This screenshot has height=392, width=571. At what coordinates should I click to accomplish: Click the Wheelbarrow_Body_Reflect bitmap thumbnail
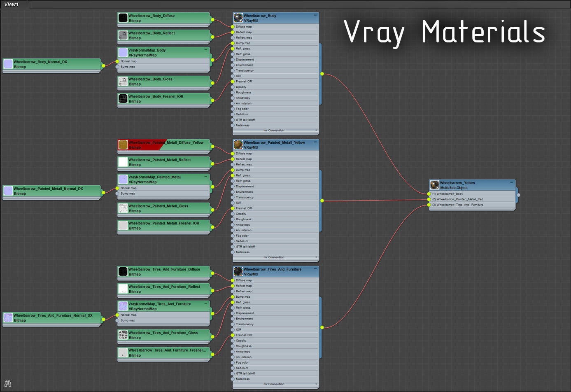pyautogui.click(x=123, y=35)
